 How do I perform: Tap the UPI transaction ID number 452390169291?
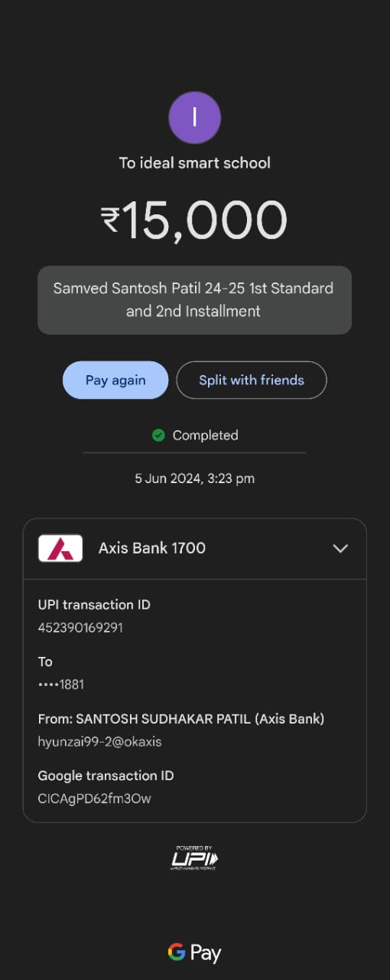click(80, 628)
